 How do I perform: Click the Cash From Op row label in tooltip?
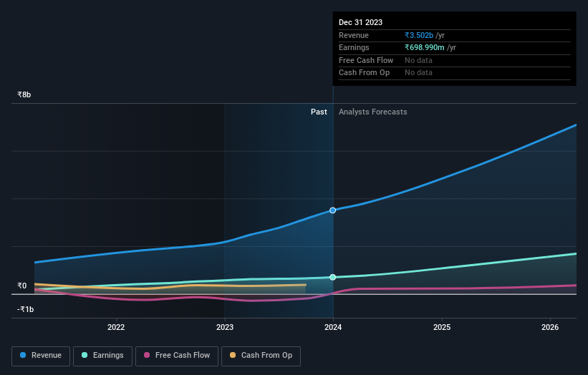pos(364,73)
